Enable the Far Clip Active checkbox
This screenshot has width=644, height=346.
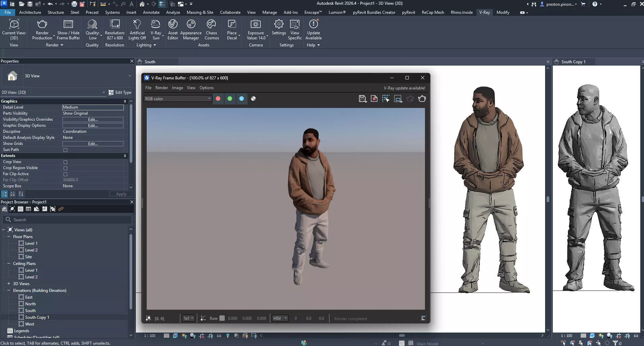[x=65, y=174]
